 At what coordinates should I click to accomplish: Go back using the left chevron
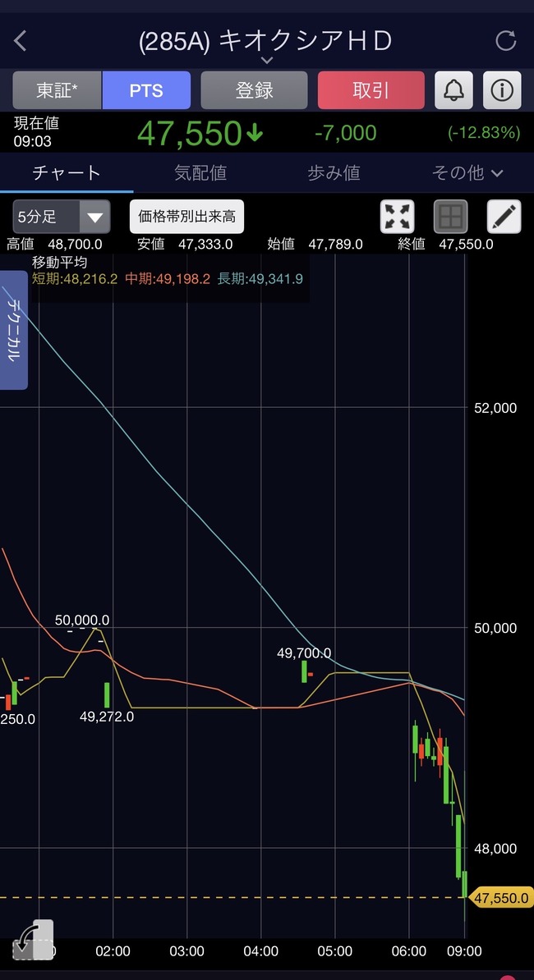(20, 41)
